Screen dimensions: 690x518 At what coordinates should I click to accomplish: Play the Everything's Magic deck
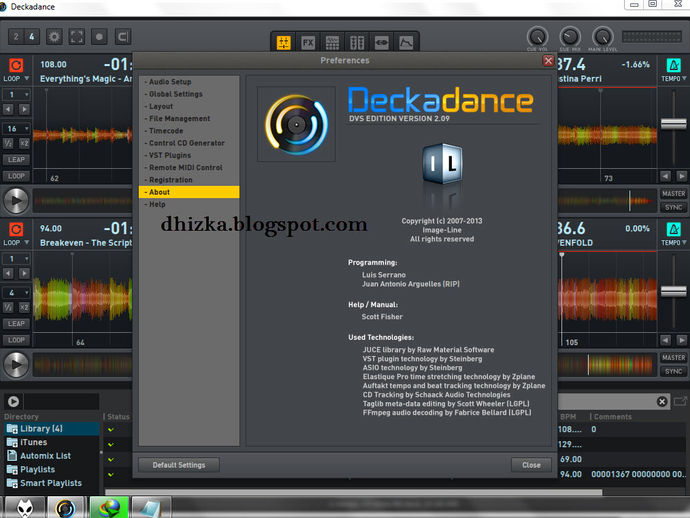point(16,201)
